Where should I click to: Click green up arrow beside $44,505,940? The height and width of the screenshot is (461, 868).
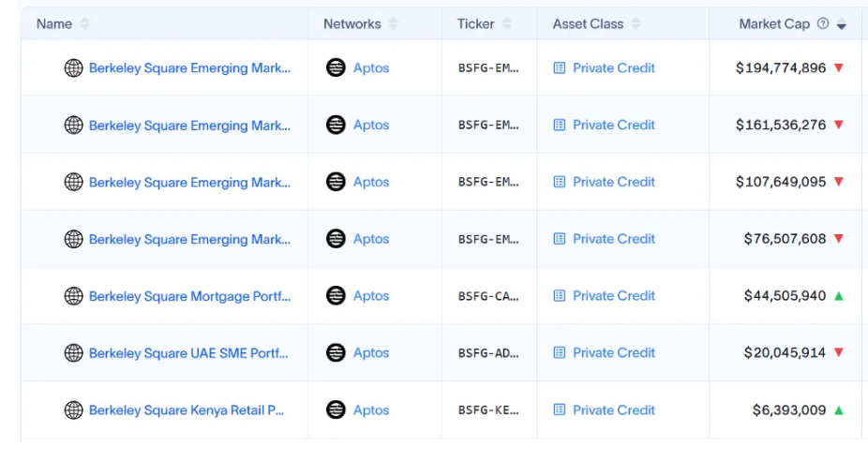click(839, 296)
